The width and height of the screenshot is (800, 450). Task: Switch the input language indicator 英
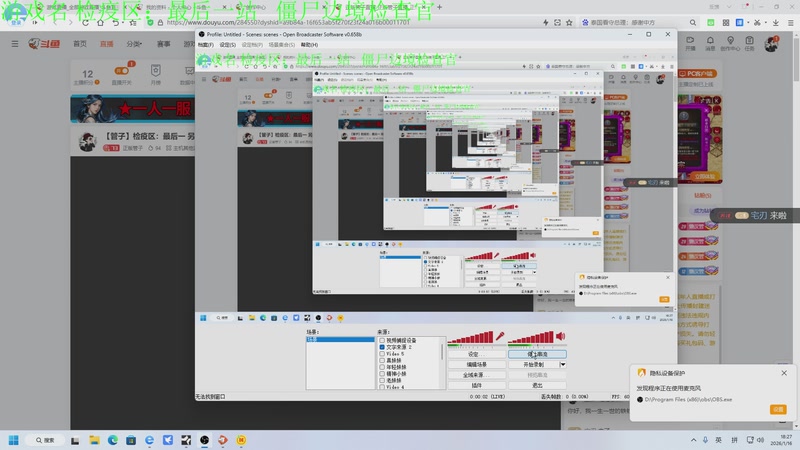718,440
